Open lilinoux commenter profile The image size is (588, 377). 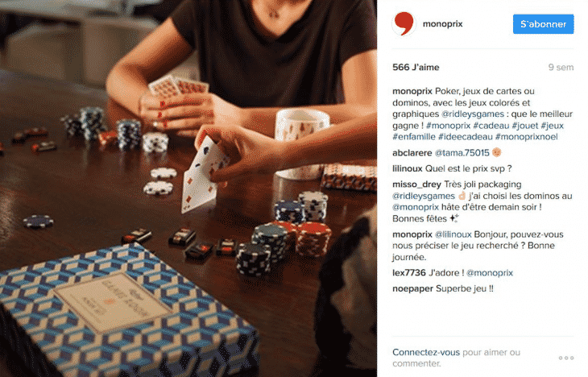click(408, 168)
